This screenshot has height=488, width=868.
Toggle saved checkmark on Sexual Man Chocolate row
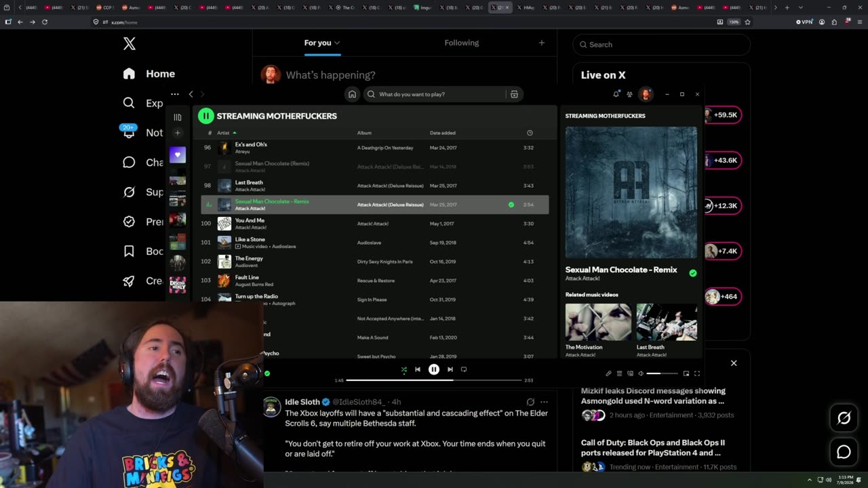(511, 205)
